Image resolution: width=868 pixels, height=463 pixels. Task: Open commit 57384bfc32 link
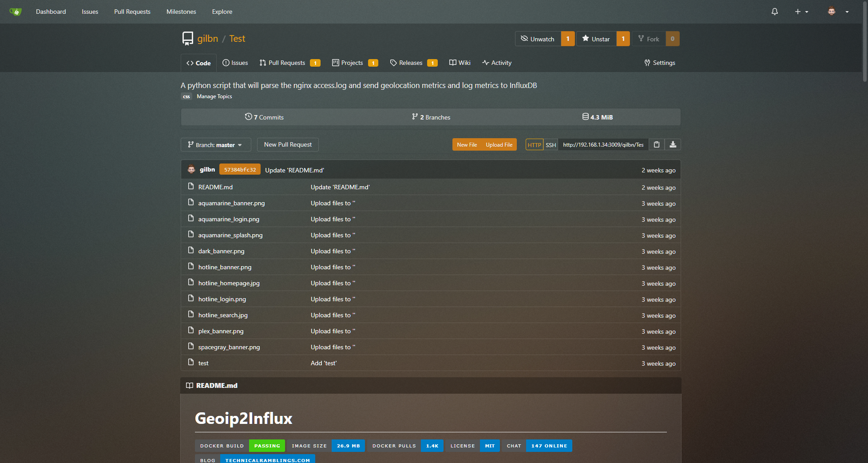point(240,170)
